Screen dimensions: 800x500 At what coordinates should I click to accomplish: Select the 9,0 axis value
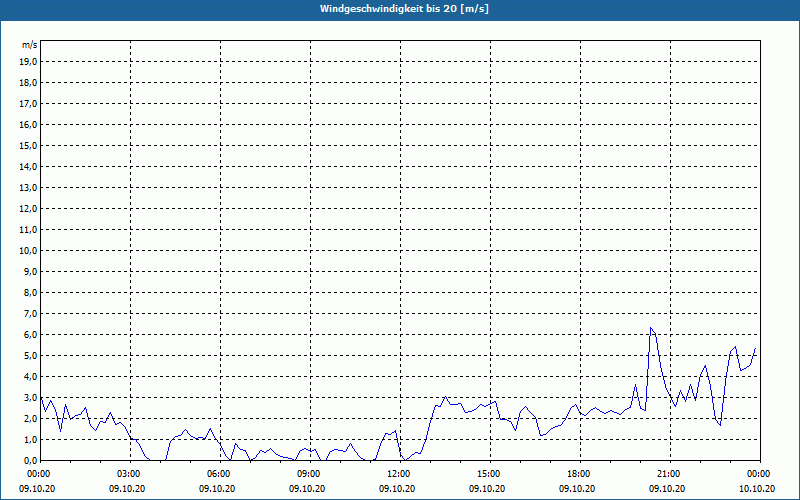pyautogui.click(x=30, y=271)
